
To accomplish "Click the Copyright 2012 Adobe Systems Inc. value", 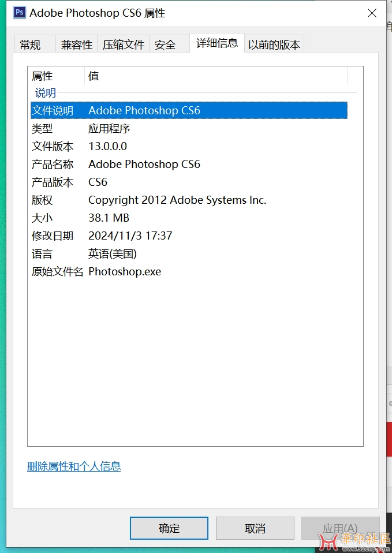I will click(x=177, y=200).
